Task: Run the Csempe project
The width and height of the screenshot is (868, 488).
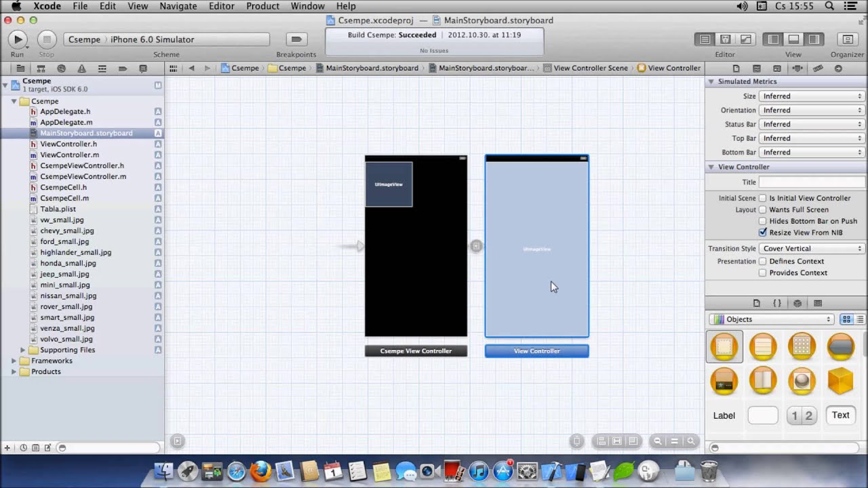Action: point(18,39)
